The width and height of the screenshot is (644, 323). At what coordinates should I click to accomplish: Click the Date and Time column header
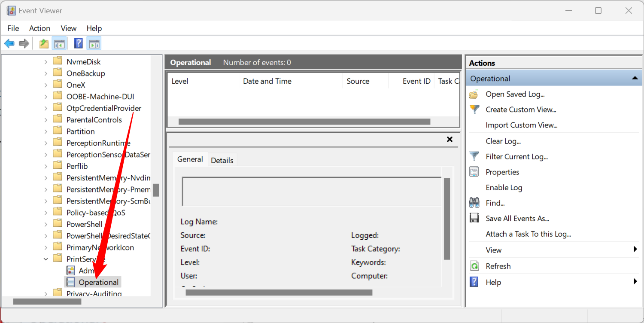267,81
